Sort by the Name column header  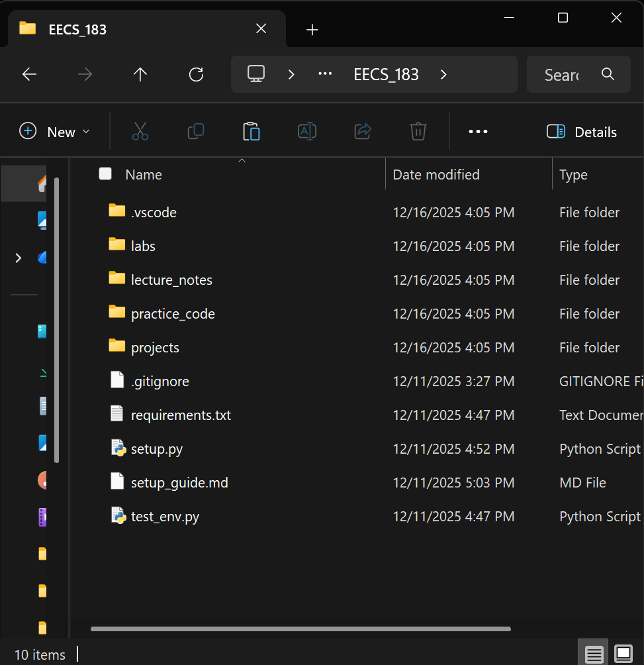[144, 175]
